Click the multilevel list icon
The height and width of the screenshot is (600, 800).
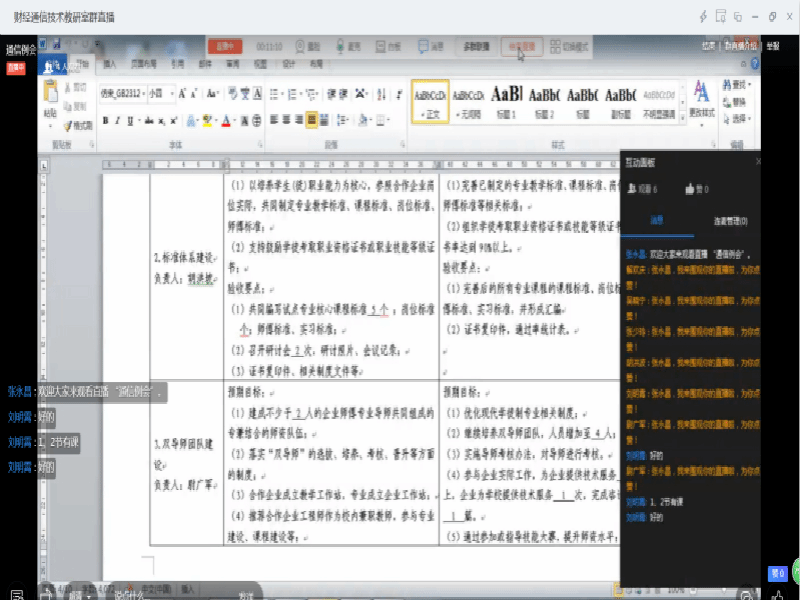(x=312, y=93)
